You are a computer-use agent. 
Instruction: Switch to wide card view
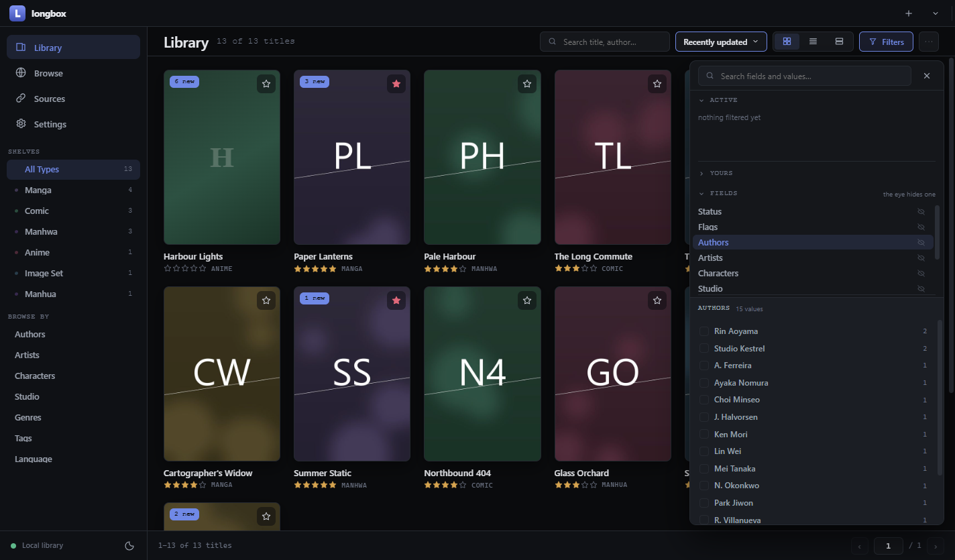coord(839,42)
